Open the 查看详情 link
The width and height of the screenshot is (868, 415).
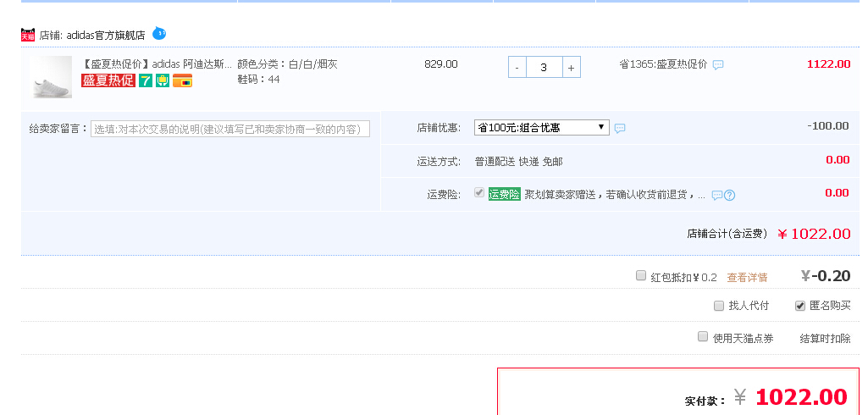click(x=747, y=278)
